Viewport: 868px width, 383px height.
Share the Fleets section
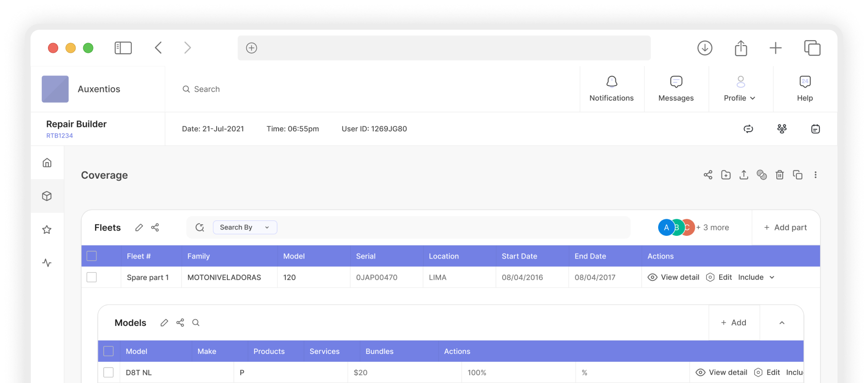[155, 228]
